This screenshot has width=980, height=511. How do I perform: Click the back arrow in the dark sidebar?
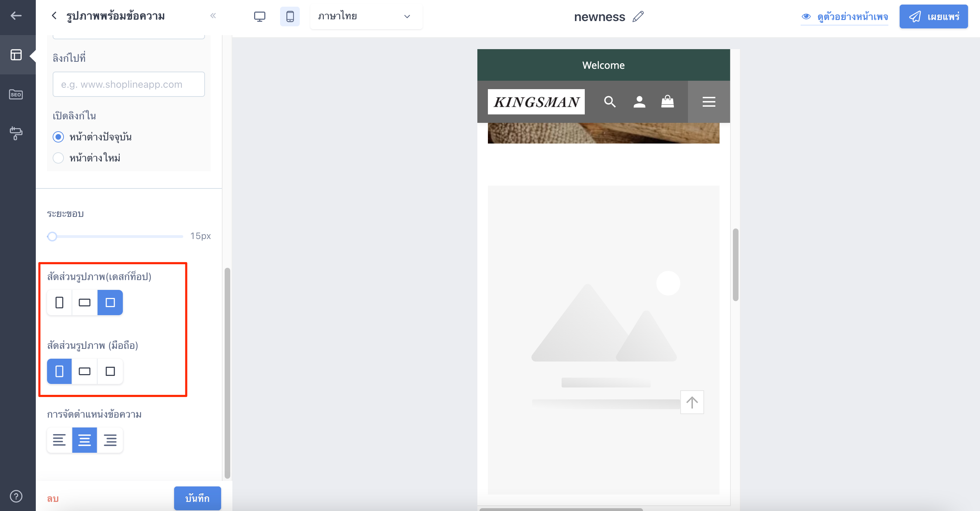[16, 15]
